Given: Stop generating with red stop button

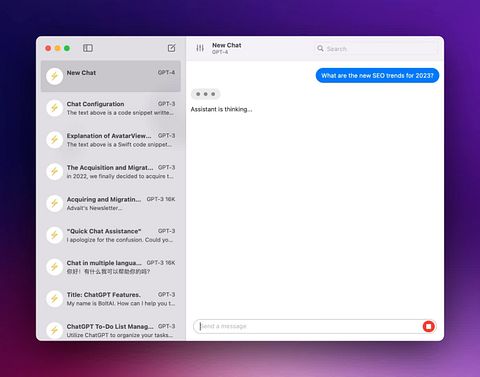Looking at the screenshot, I should tap(429, 326).
